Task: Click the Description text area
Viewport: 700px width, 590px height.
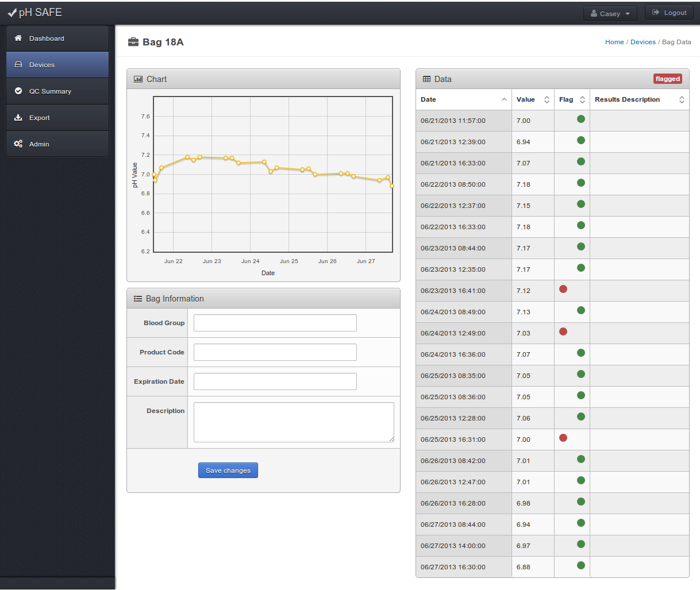Action: pos(294,422)
